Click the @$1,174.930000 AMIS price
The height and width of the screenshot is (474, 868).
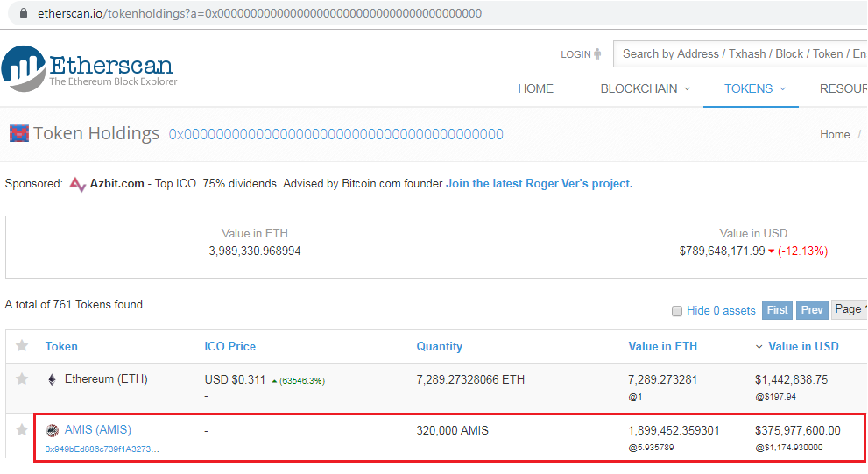(x=789, y=448)
